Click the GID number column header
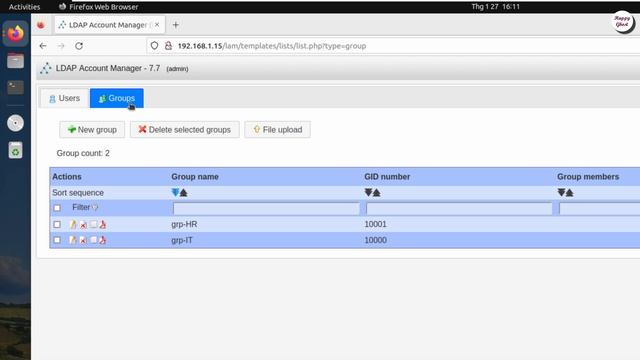Image resolution: width=640 pixels, height=360 pixels. coord(387,177)
